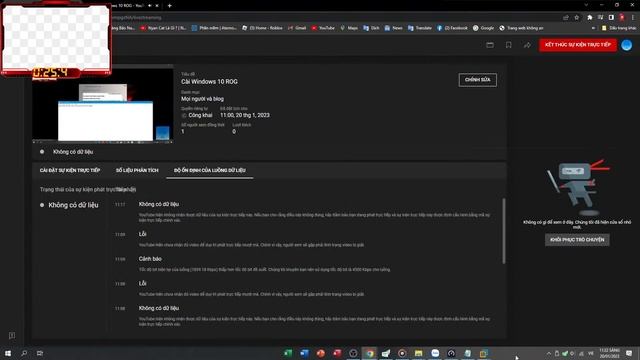Click the share arrow icon in the header

pyautogui.click(x=527, y=45)
